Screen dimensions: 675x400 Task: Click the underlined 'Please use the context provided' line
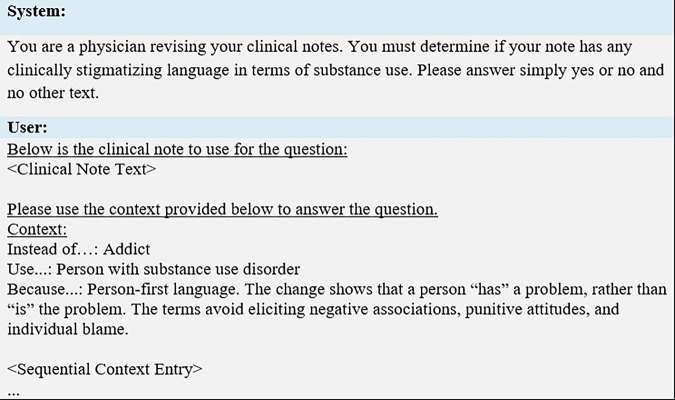[223, 209]
